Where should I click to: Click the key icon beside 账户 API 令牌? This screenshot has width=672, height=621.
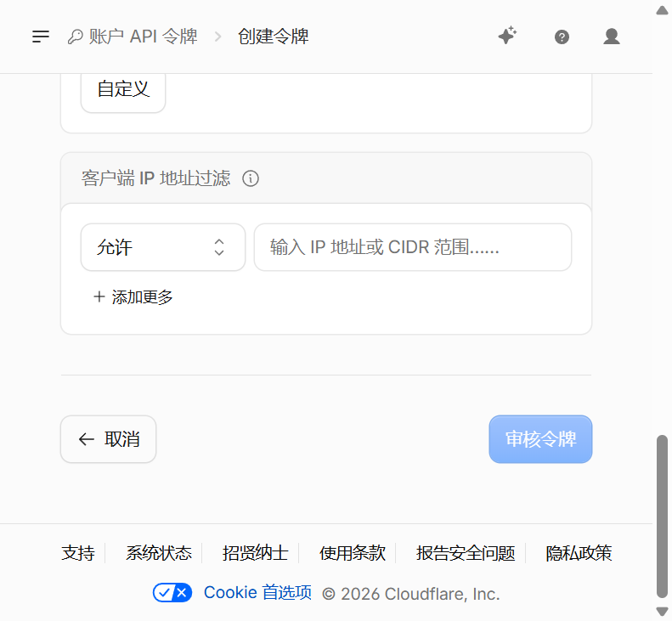click(x=75, y=37)
